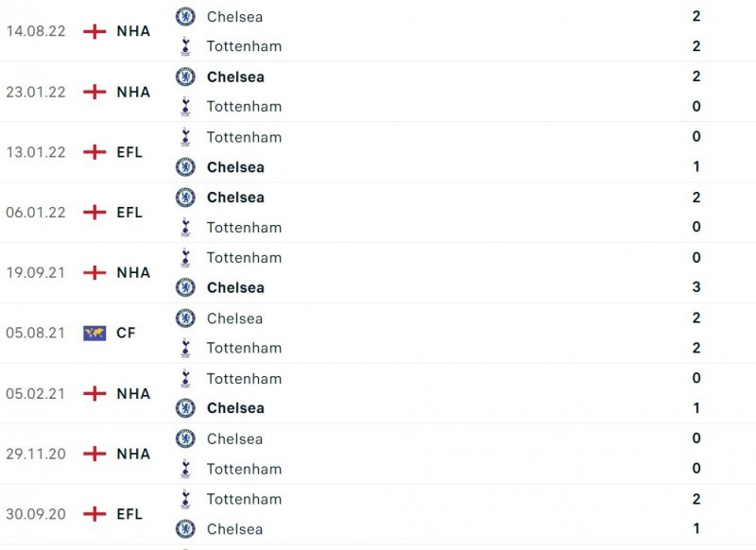
Task: Select England flag for the 29.11.20 match
Action: [x=94, y=454]
